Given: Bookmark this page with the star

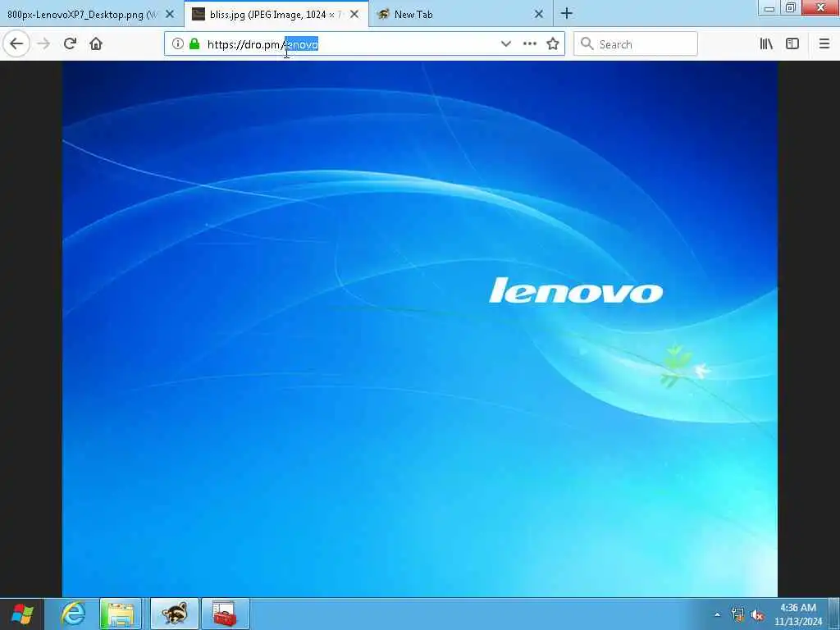Looking at the screenshot, I should (553, 44).
